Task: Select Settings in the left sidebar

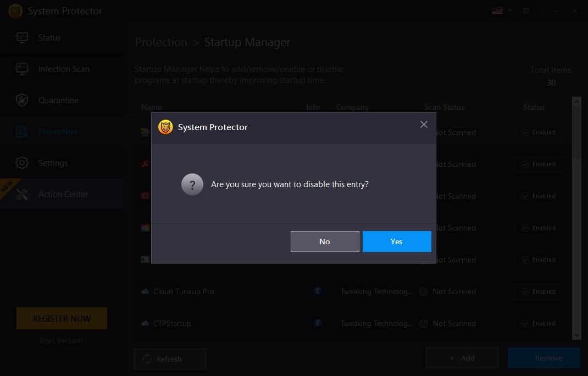Action: (x=53, y=162)
